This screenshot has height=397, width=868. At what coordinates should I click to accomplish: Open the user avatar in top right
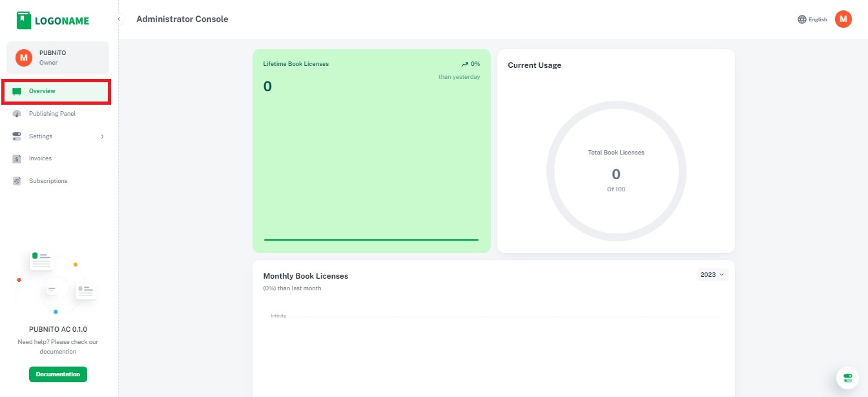[x=843, y=19]
